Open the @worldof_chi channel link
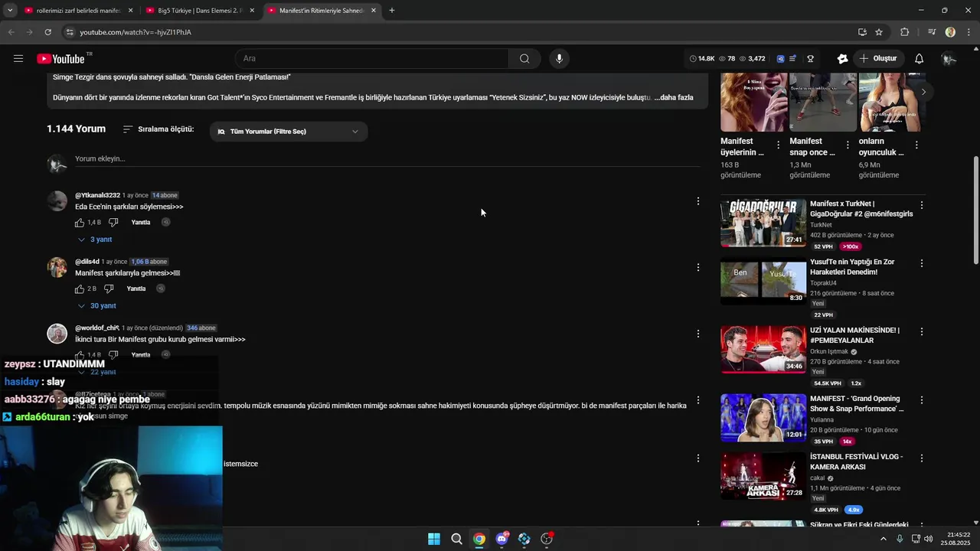 click(x=96, y=328)
